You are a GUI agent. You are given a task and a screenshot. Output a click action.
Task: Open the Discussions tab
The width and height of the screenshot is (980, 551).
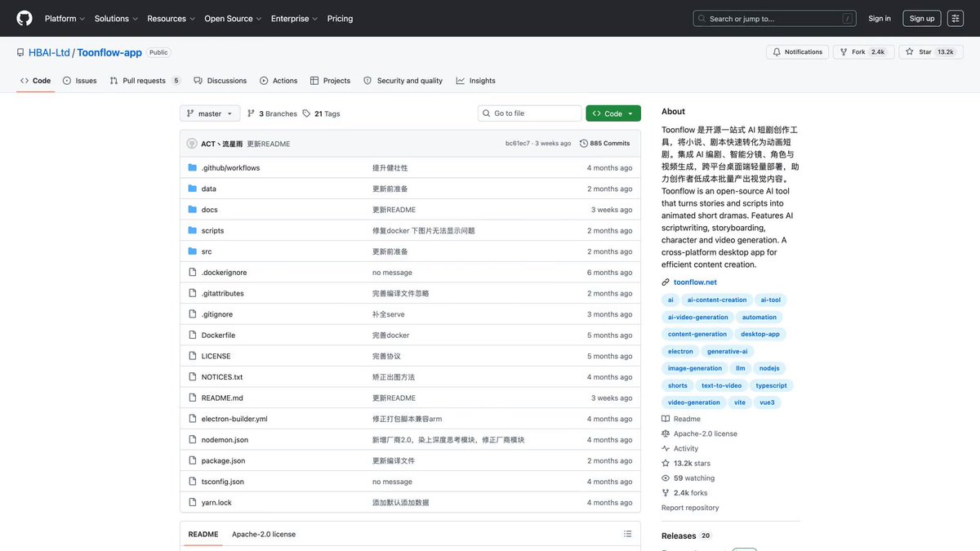click(220, 81)
